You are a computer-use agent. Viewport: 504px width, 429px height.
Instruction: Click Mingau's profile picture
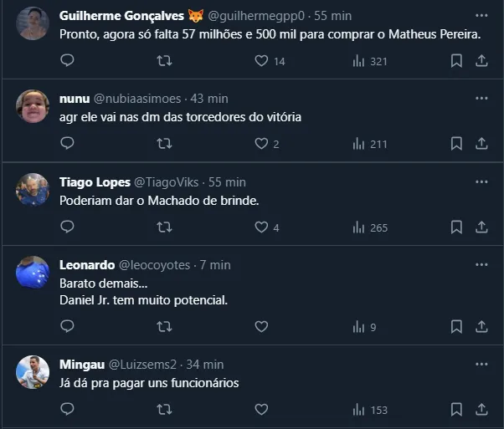pos(33,372)
